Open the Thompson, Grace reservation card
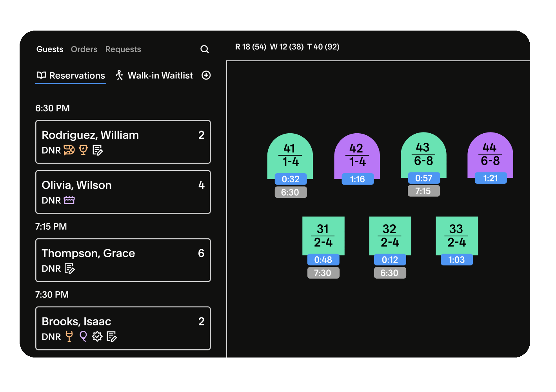Screen dimensions: 556x392 click(x=123, y=260)
